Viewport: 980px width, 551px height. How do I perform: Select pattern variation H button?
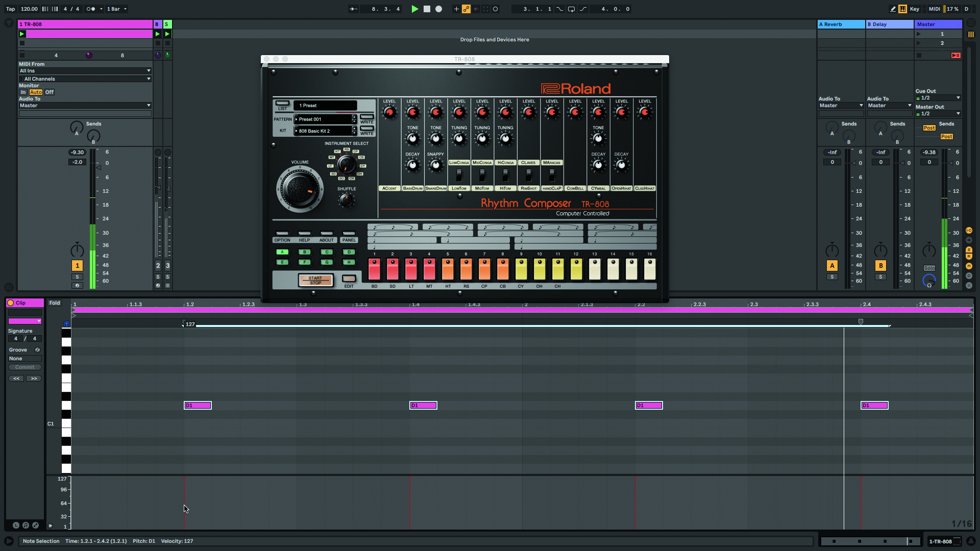[x=349, y=262]
